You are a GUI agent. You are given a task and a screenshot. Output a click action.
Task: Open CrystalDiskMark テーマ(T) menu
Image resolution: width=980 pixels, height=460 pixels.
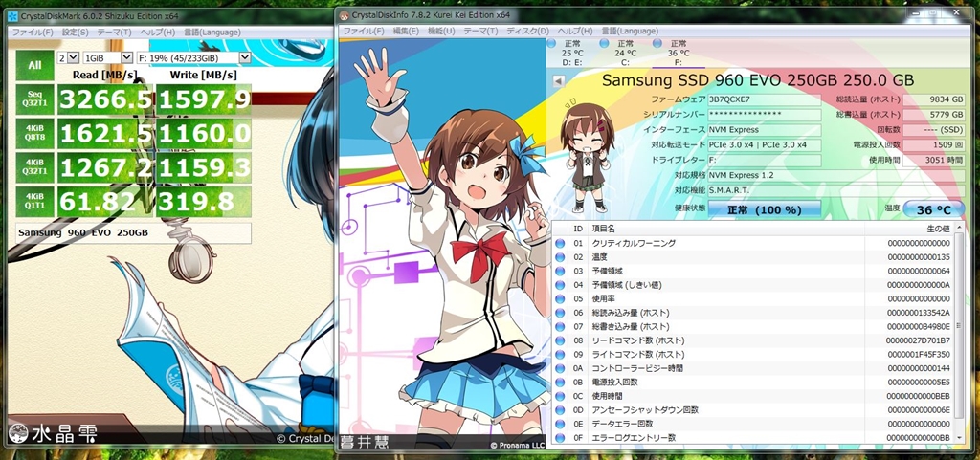point(115,32)
